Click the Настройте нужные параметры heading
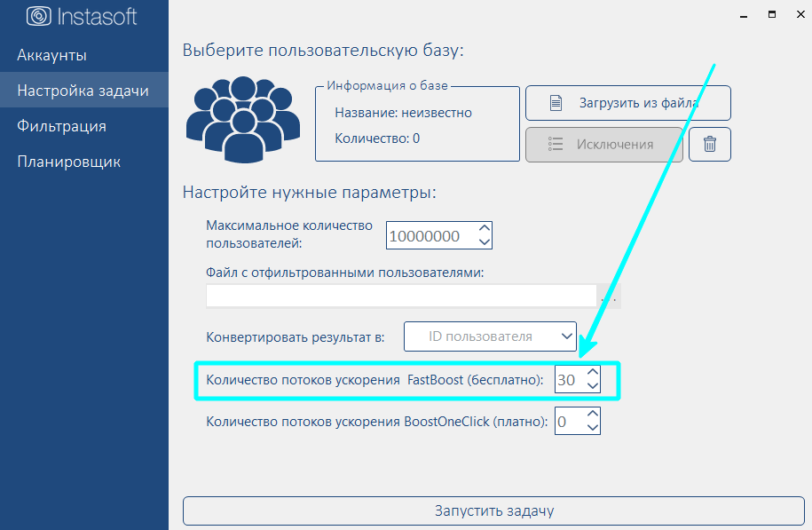 pyautogui.click(x=310, y=193)
